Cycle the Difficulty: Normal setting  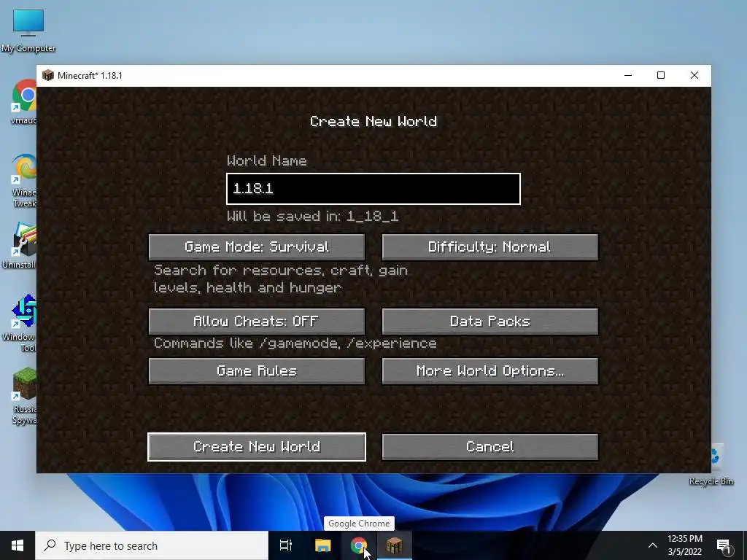(489, 246)
